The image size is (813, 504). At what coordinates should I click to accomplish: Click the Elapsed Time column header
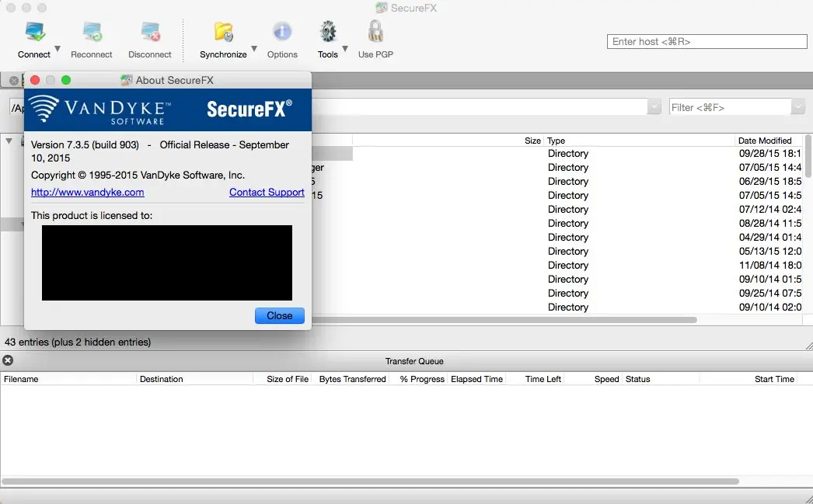[x=477, y=379]
